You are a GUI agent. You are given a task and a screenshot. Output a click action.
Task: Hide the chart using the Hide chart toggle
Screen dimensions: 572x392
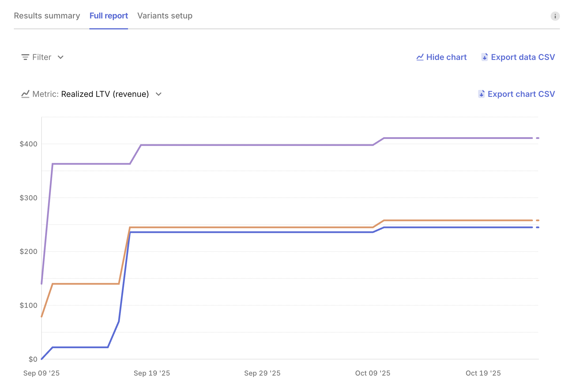coord(446,57)
